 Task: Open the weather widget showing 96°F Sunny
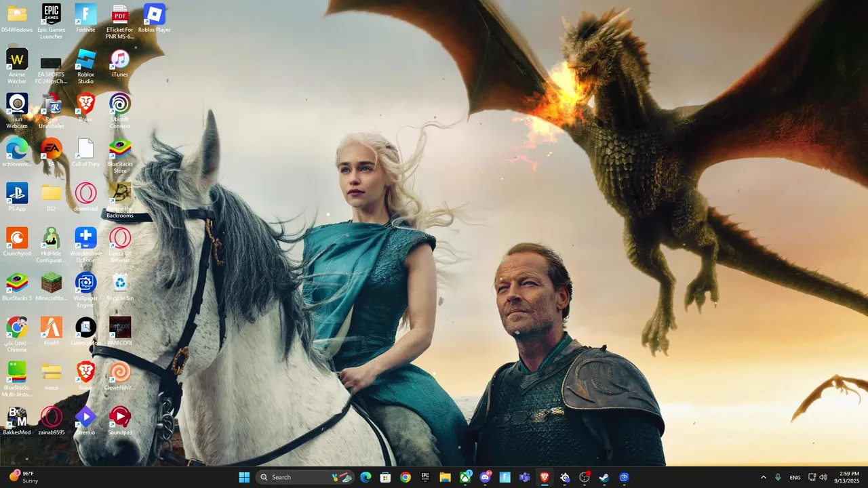[22, 477]
